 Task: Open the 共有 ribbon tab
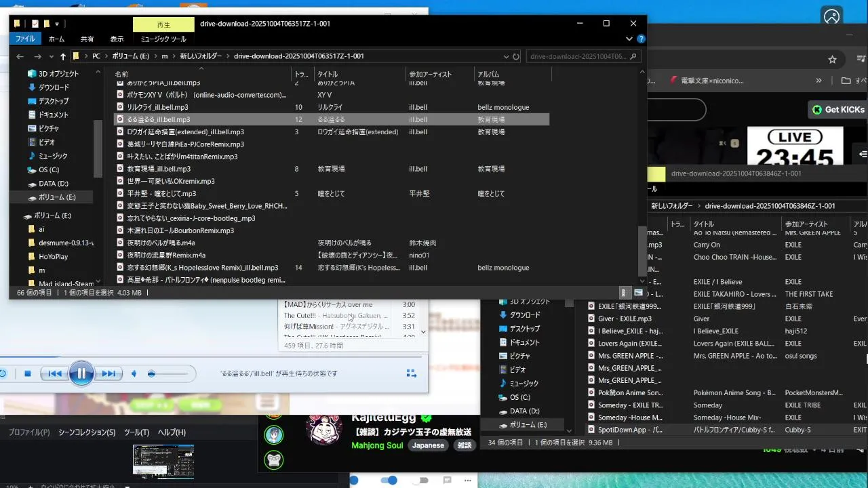[x=87, y=39]
